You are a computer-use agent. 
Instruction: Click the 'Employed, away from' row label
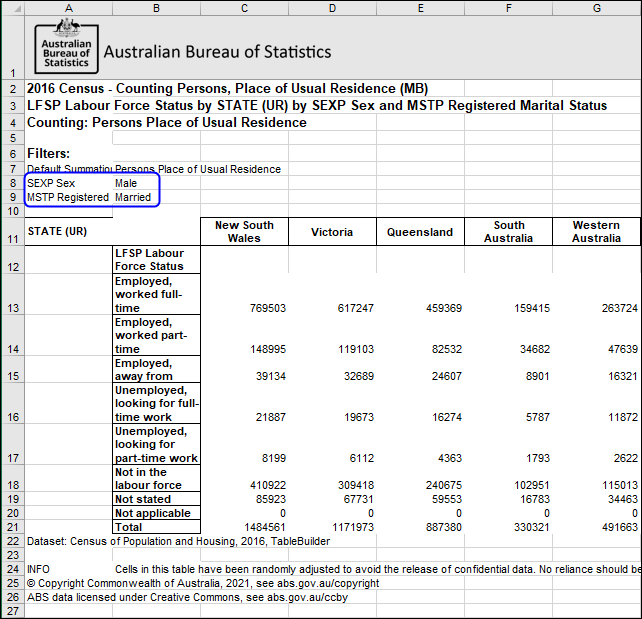pos(156,369)
